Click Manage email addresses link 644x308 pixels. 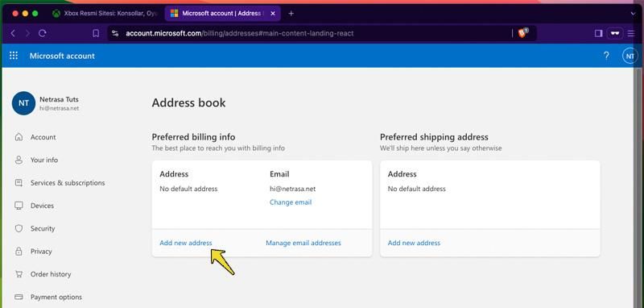303,243
